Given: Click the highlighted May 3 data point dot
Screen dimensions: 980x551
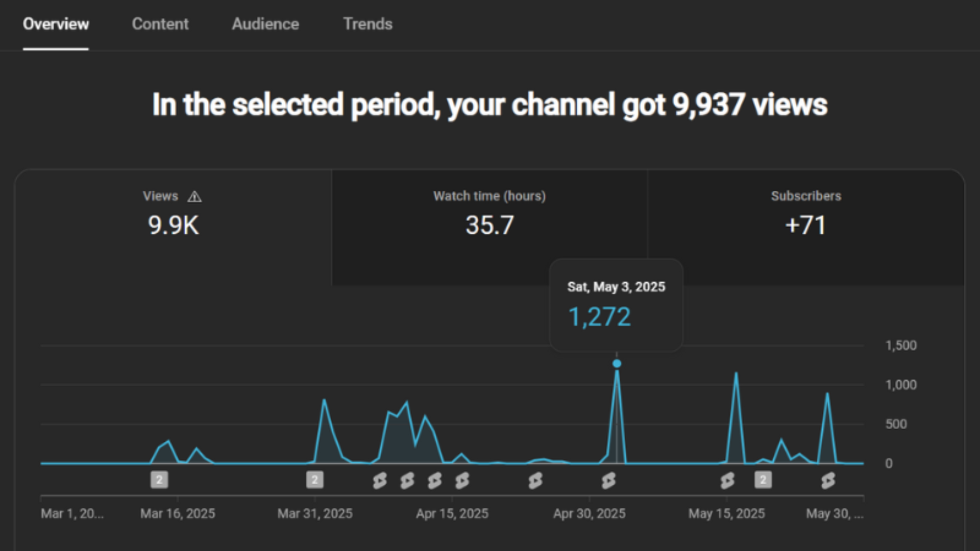Looking at the screenshot, I should click(x=617, y=364).
